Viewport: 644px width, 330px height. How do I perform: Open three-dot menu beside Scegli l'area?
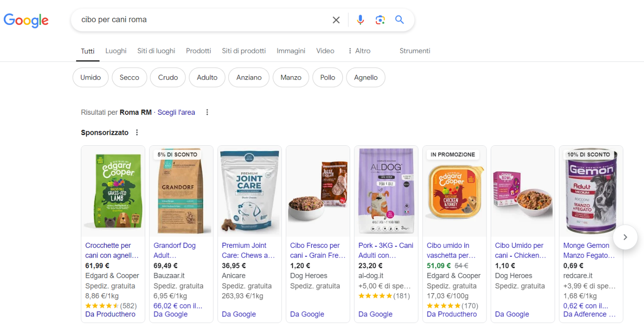coord(207,112)
